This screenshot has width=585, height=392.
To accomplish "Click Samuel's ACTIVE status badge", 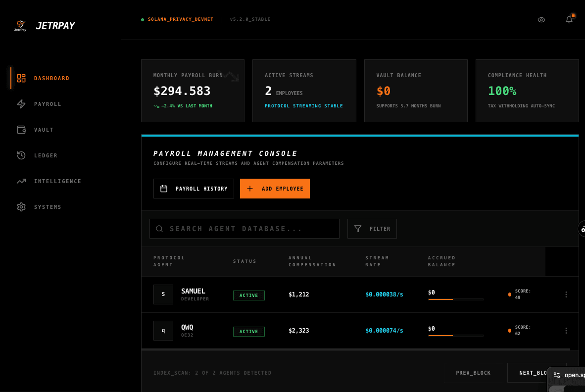I will [x=249, y=295].
